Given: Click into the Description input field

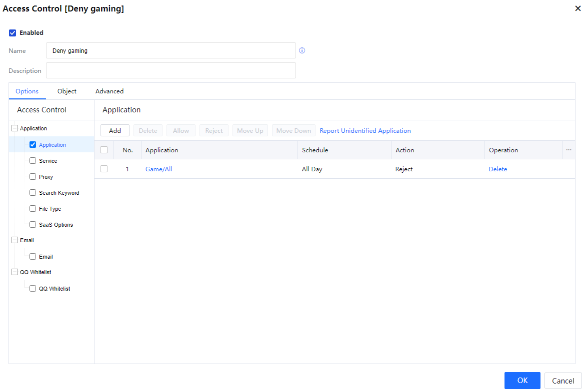Looking at the screenshot, I should [x=171, y=70].
